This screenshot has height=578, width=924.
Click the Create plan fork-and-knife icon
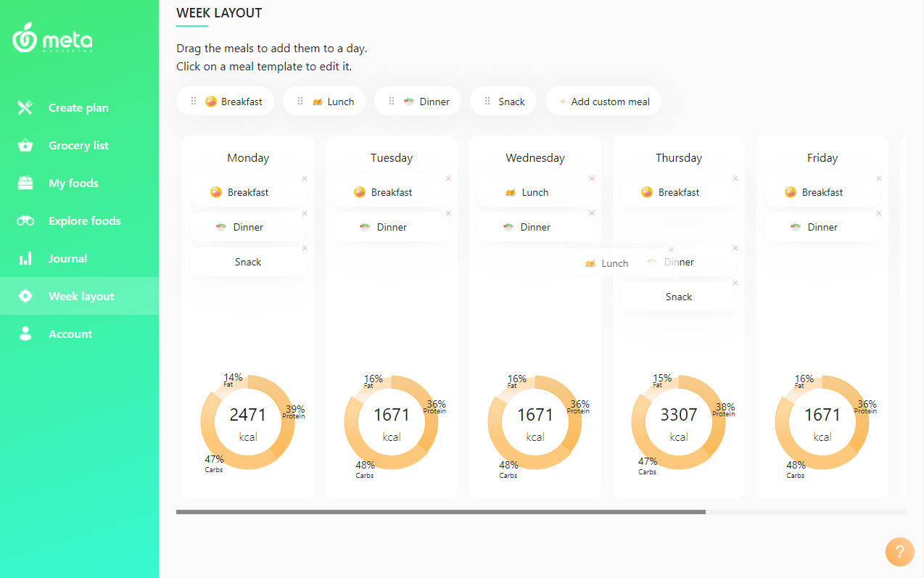(25, 108)
